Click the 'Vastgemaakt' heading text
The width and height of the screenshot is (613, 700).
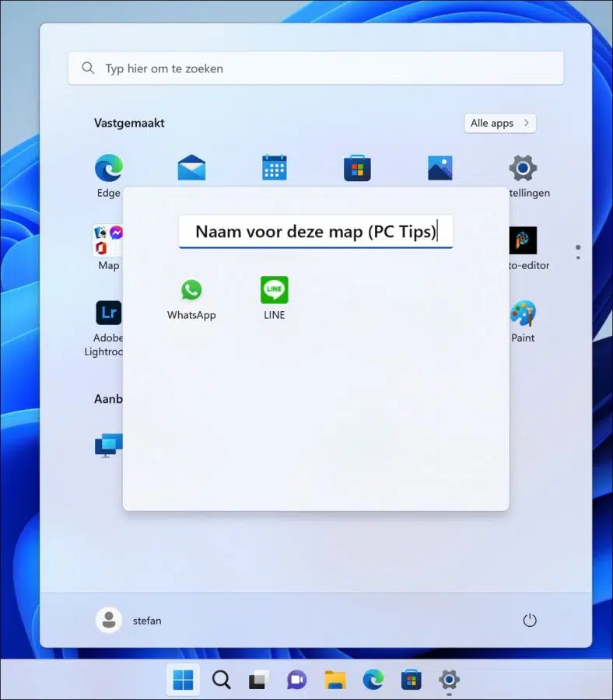(x=129, y=123)
